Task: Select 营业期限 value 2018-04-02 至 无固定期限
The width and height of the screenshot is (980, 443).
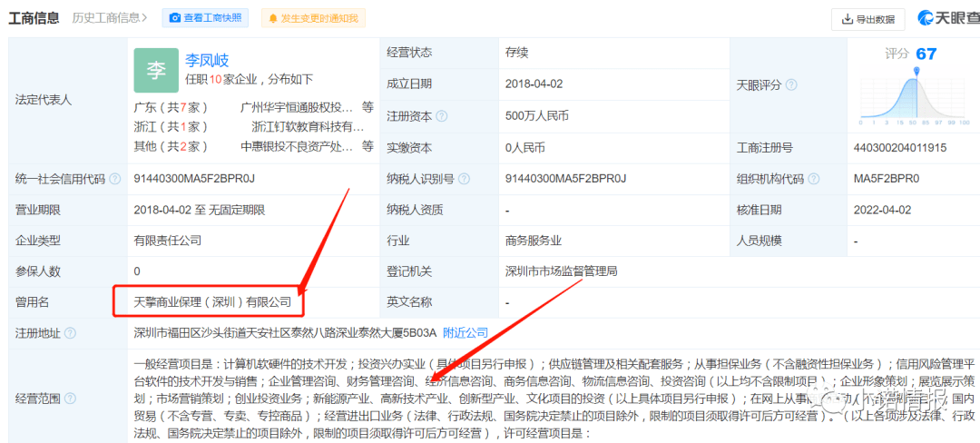Action: (x=200, y=210)
